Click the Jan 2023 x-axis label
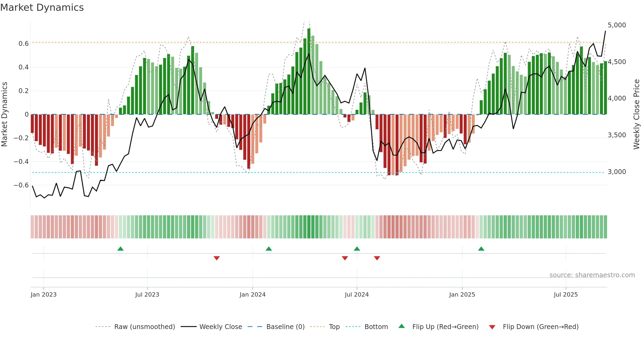The image size is (644, 362). pyautogui.click(x=44, y=294)
